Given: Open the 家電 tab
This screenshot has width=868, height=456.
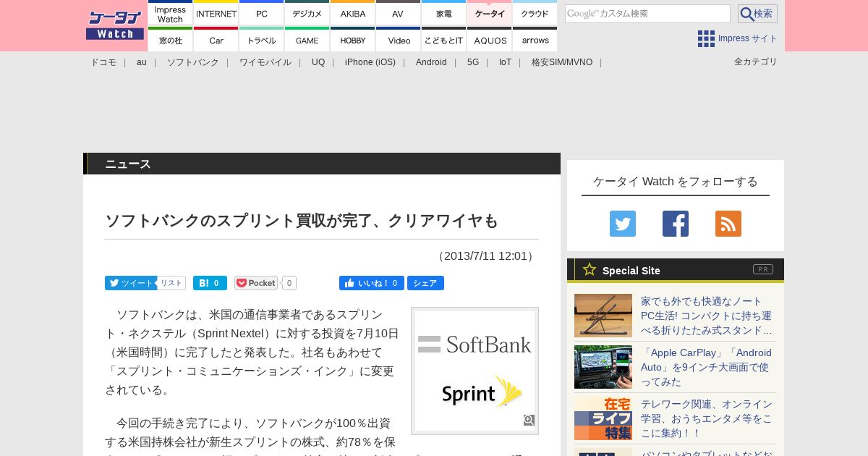Looking at the screenshot, I should pos(443,13).
